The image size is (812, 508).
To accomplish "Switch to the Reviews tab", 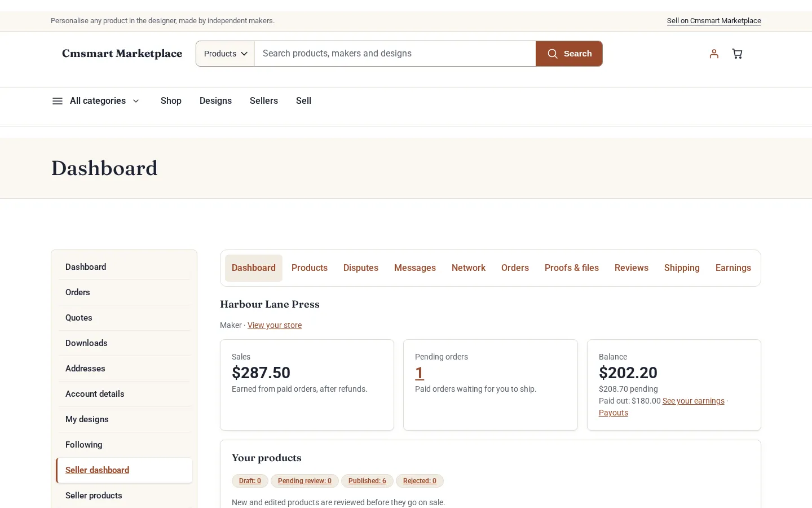I will pos(632,268).
